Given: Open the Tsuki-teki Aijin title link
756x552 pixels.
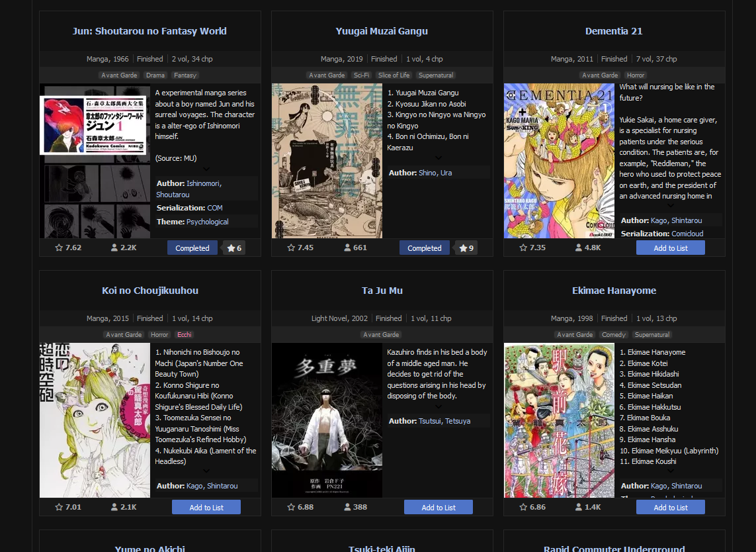Looking at the screenshot, I should [382, 548].
